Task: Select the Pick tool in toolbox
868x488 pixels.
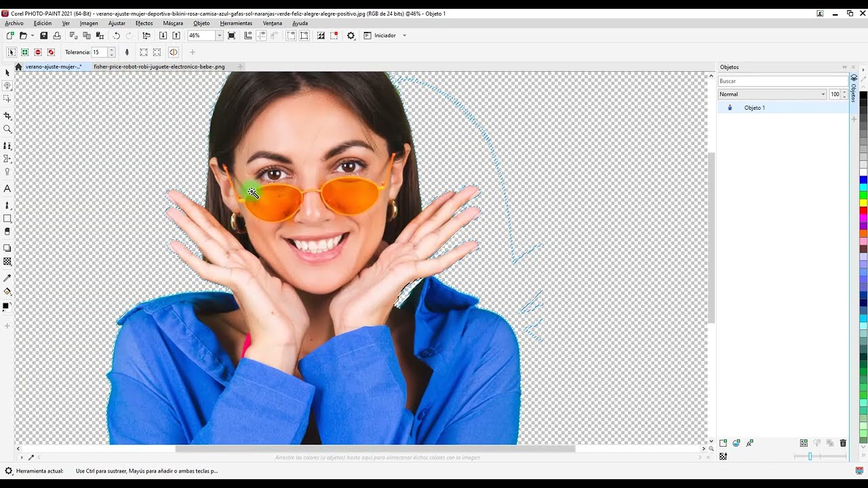Action: coord(7,73)
